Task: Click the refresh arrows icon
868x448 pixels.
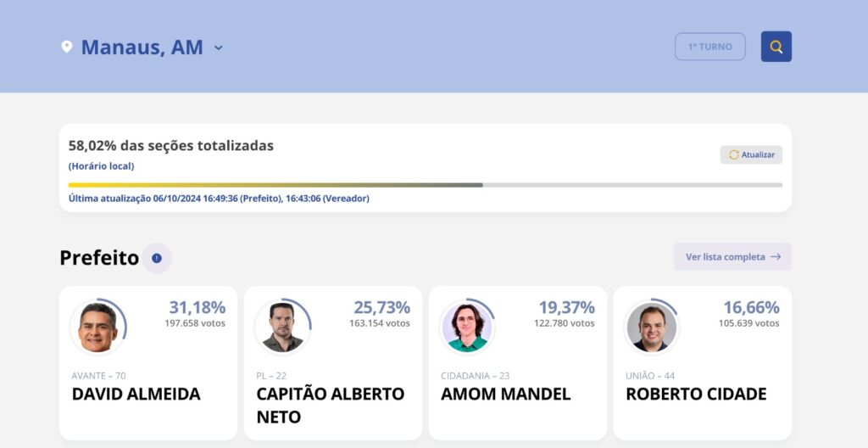Action: tap(733, 155)
